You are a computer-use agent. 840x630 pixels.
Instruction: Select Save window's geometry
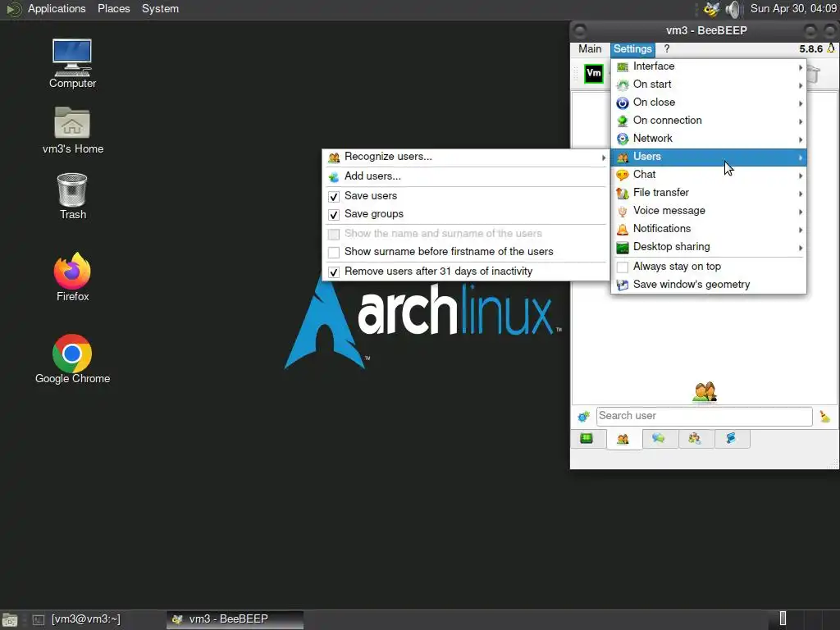(x=708, y=285)
